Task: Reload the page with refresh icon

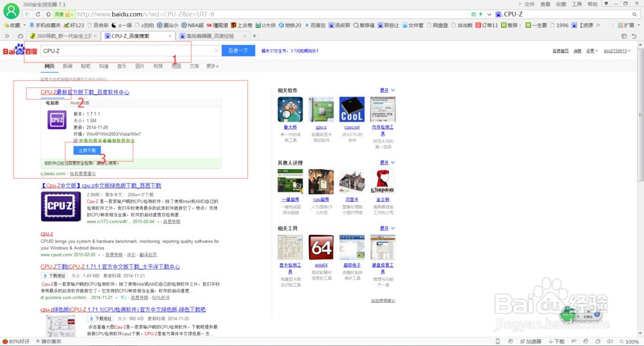Action: pyautogui.click(x=38, y=14)
